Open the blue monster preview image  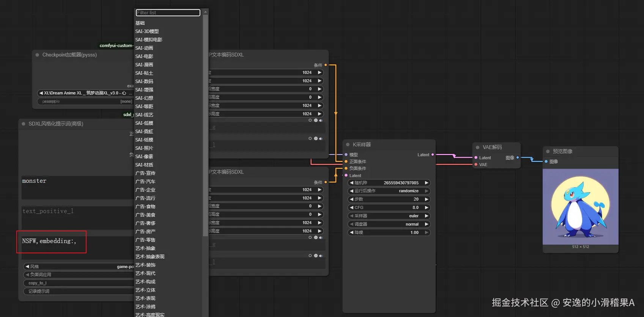tap(580, 207)
